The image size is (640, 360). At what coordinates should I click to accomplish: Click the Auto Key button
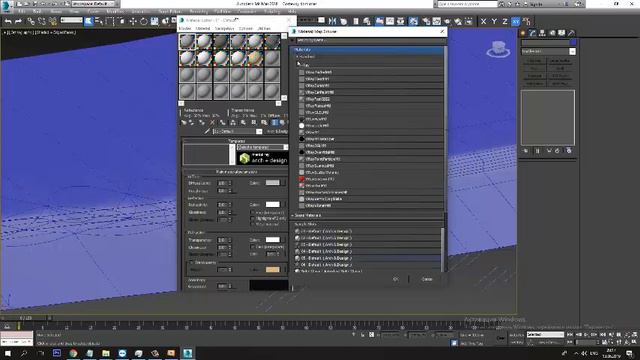click(516, 335)
